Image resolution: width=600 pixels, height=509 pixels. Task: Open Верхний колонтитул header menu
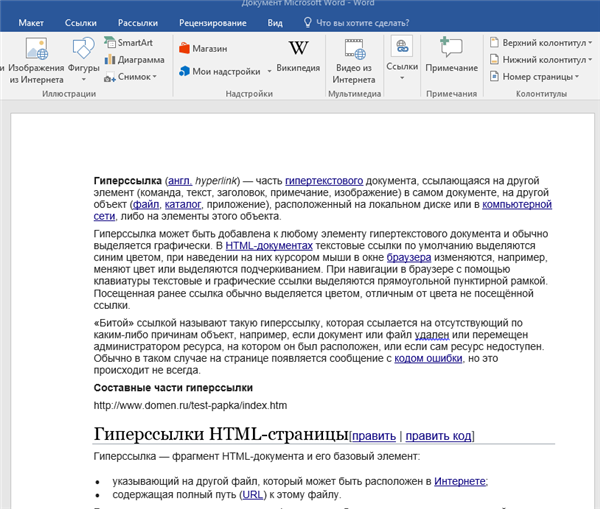[x=541, y=42]
